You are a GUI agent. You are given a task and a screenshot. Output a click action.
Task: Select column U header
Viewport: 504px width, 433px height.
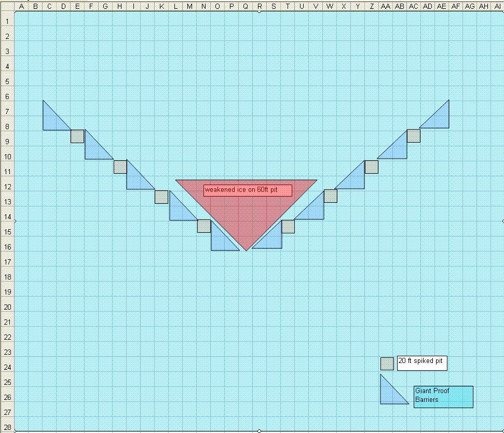tap(302, 6)
